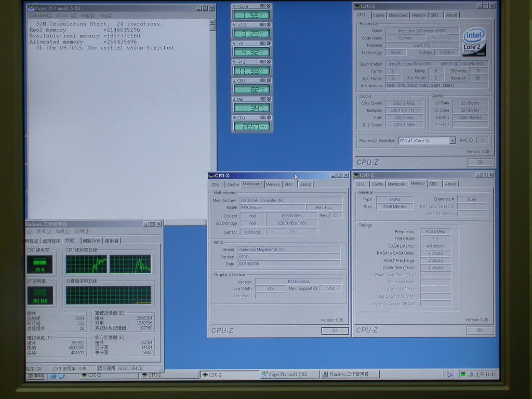Open About menu in Super PI
This screenshot has height=399, width=532.
[66, 16]
